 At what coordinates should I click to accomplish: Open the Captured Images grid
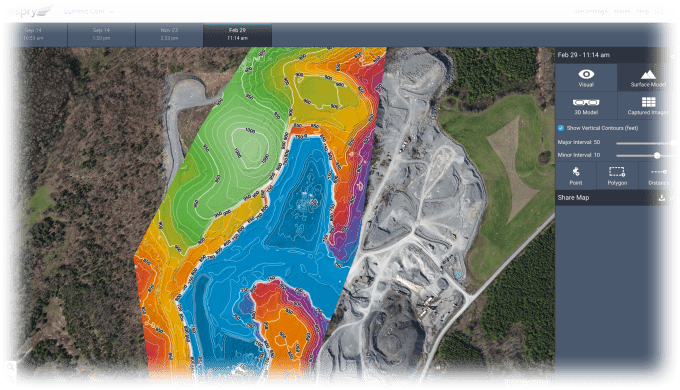[648, 106]
